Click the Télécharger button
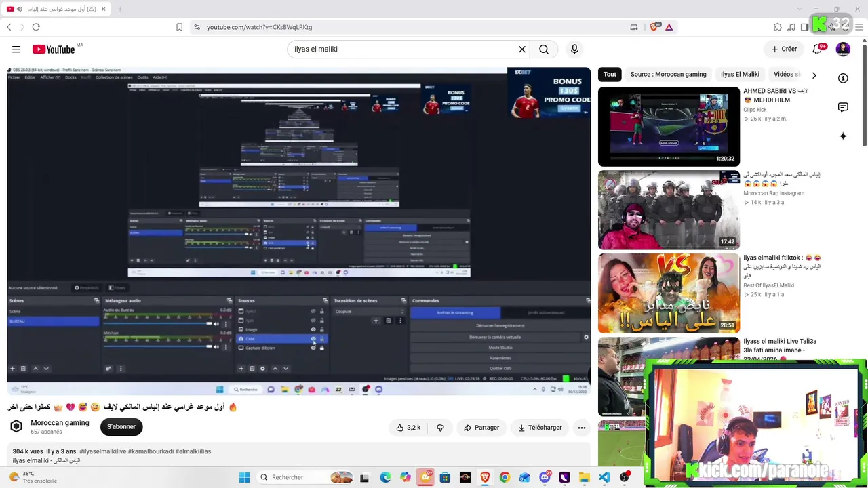 pos(540,428)
